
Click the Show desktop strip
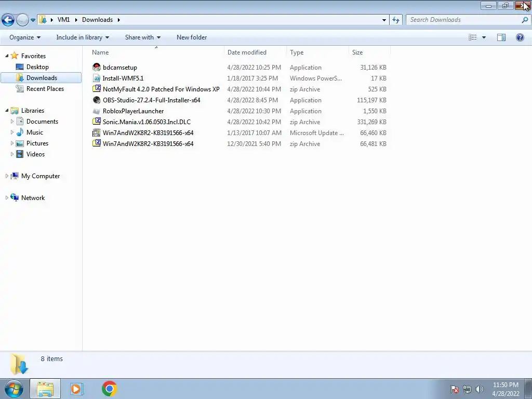click(x=528, y=389)
